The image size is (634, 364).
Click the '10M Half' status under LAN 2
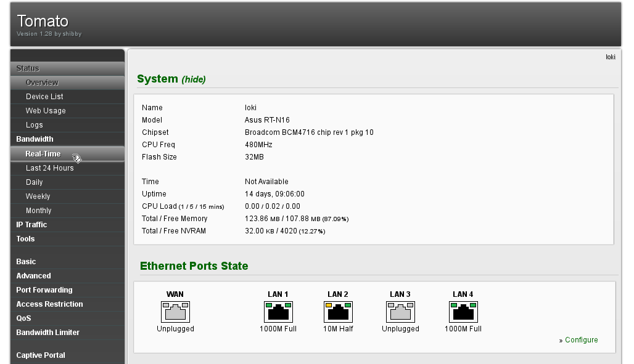tap(338, 329)
